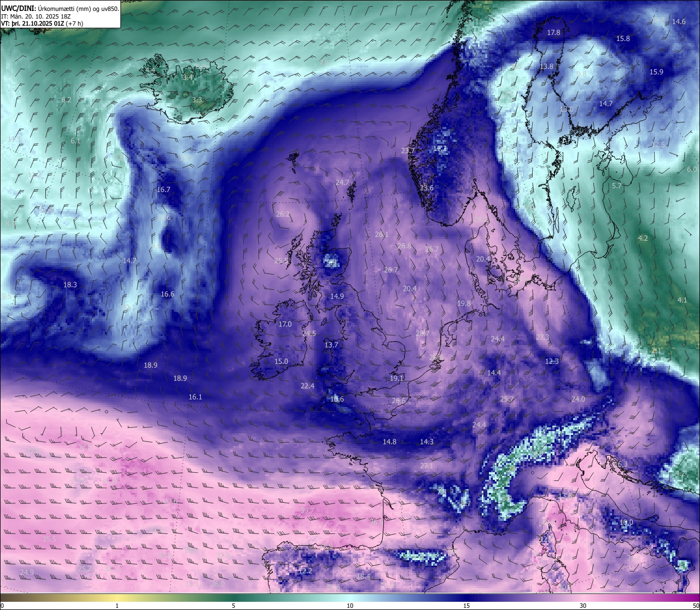Screen dimensions: 700x610
Task: Click the 39.7 value label
Action: (x=307, y=511)
